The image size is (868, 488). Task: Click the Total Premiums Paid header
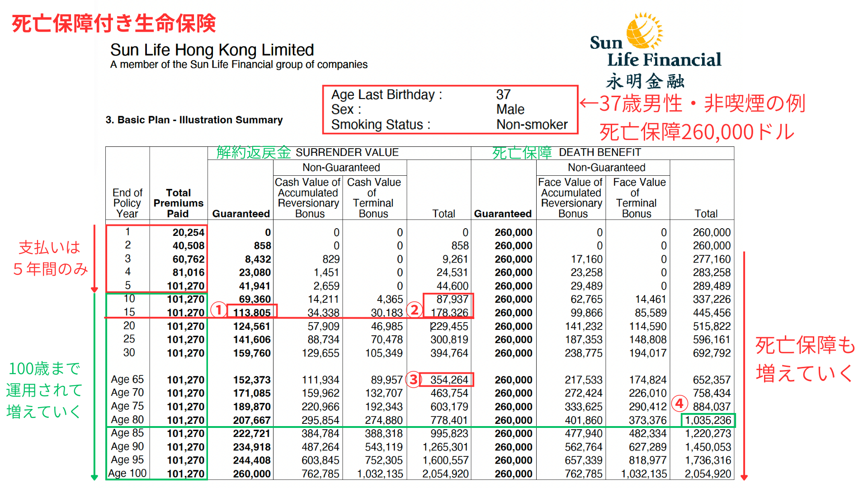click(178, 203)
